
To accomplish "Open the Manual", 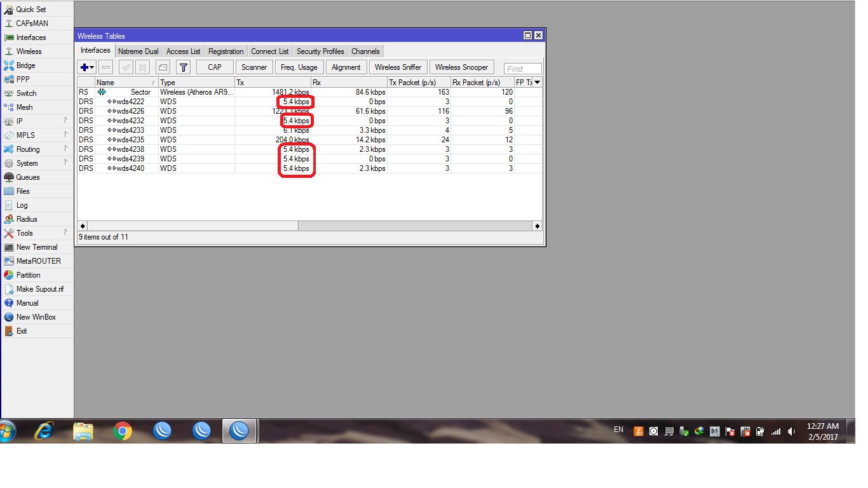I will pos(27,303).
